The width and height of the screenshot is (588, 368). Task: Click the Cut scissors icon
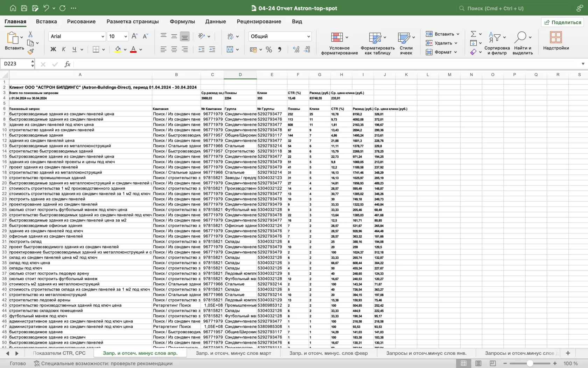pyautogui.click(x=30, y=34)
